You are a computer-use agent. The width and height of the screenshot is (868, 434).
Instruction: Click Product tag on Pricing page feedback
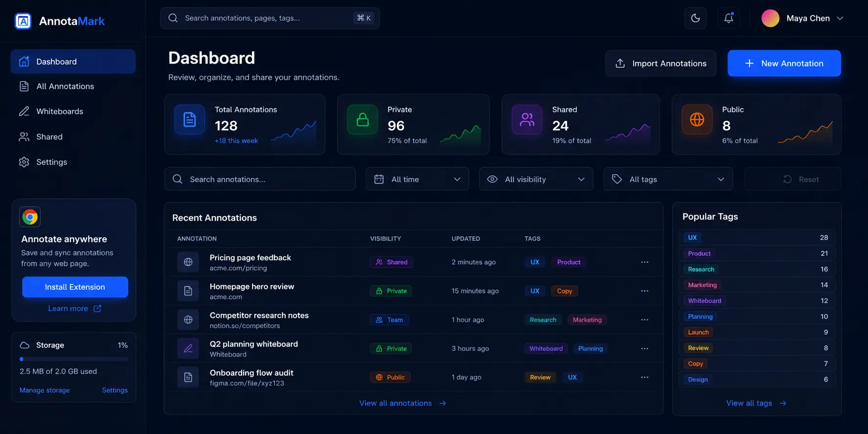pyautogui.click(x=569, y=262)
